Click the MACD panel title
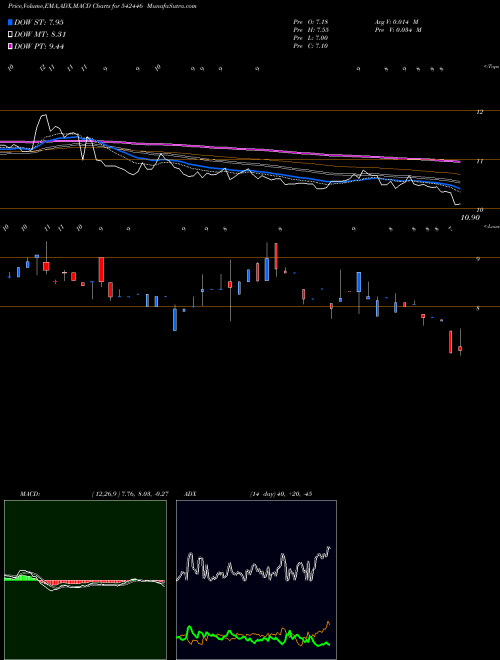This screenshot has width=500, height=660. pyautogui.click(x=30, y=494)
